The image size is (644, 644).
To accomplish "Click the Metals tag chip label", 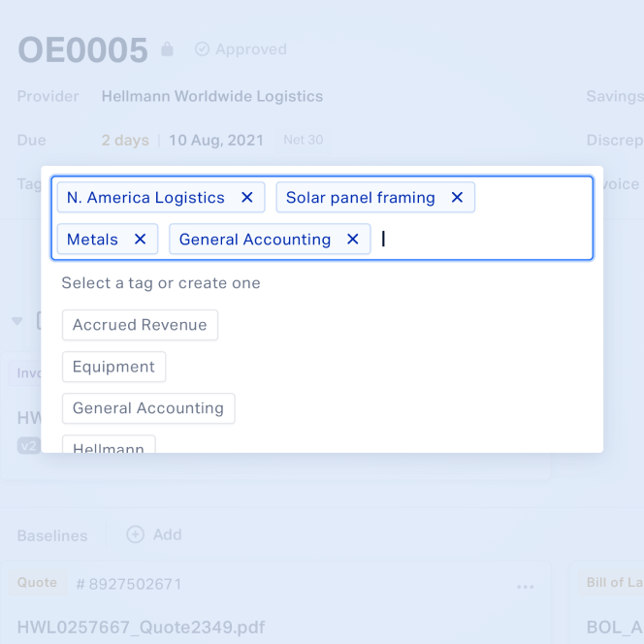I will coord(92,239).
